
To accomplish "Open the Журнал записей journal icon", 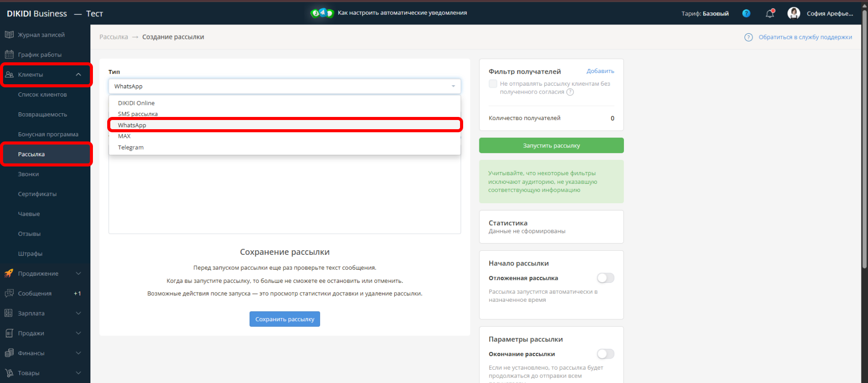I will click(9, 35).
